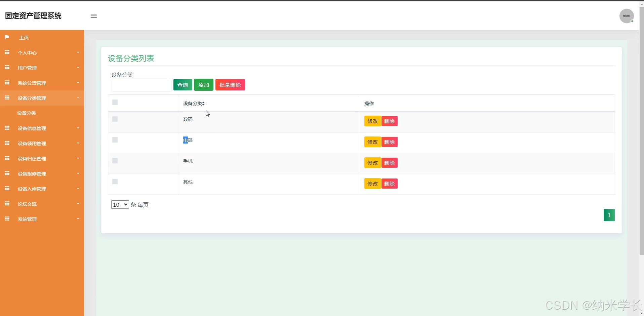
Task: Toggle the select-all checkbox in table header
Action: (115, 102)
